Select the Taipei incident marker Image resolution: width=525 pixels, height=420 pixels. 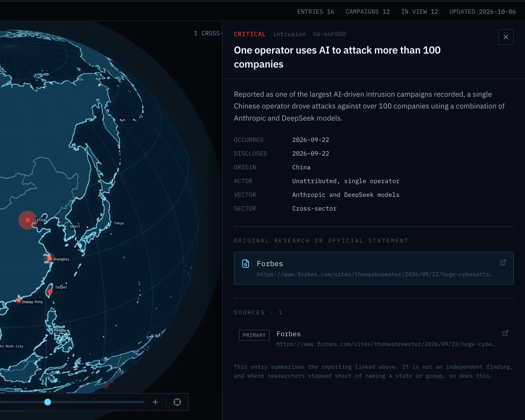[50, 292]
